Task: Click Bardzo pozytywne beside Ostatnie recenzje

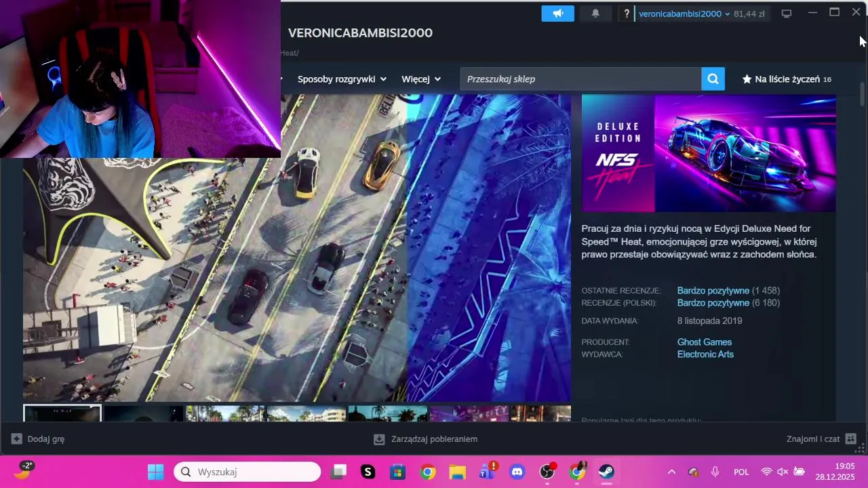Action: pos(713,291)
